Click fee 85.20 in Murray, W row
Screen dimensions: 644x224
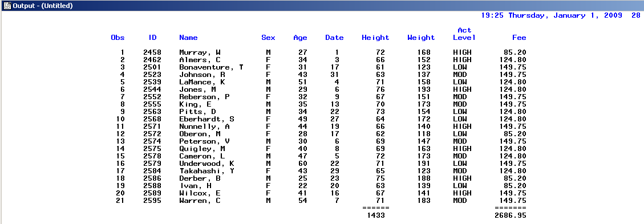click(x=515, y=52)
